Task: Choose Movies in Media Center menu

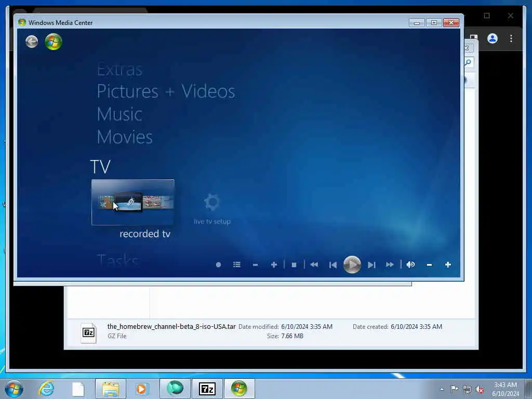Action: pyautogui.click(x=125, y=137)
